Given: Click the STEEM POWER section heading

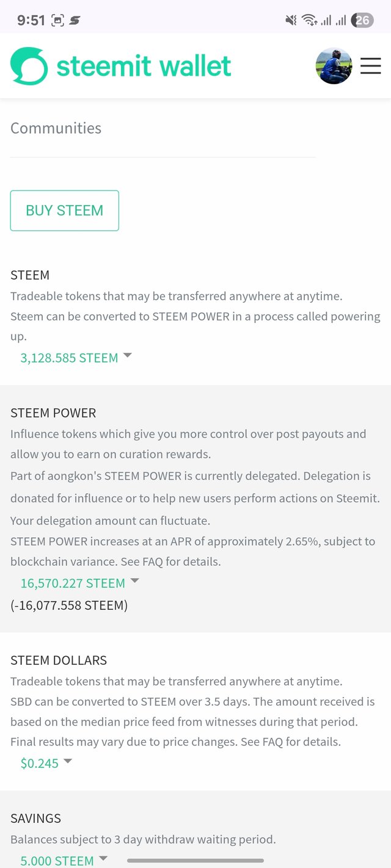Looking at the screenshot, I should click(x=53, y=413).
